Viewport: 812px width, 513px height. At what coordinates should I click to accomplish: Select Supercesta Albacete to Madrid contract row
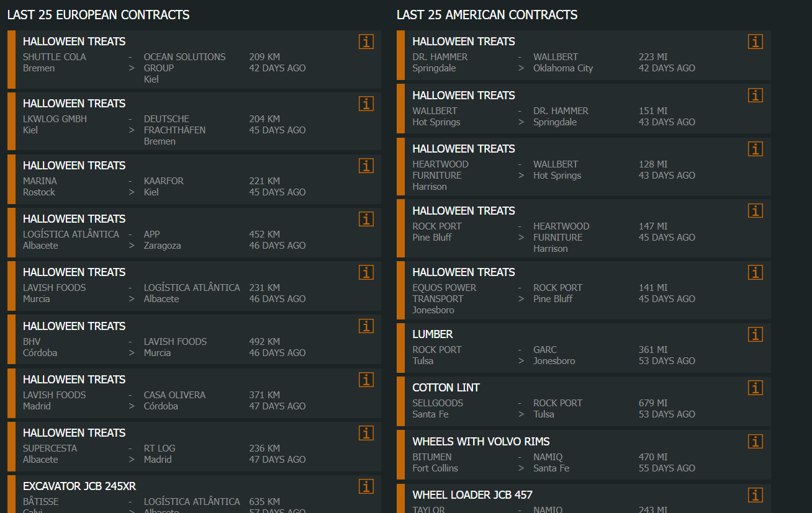[x=186, y=446]
